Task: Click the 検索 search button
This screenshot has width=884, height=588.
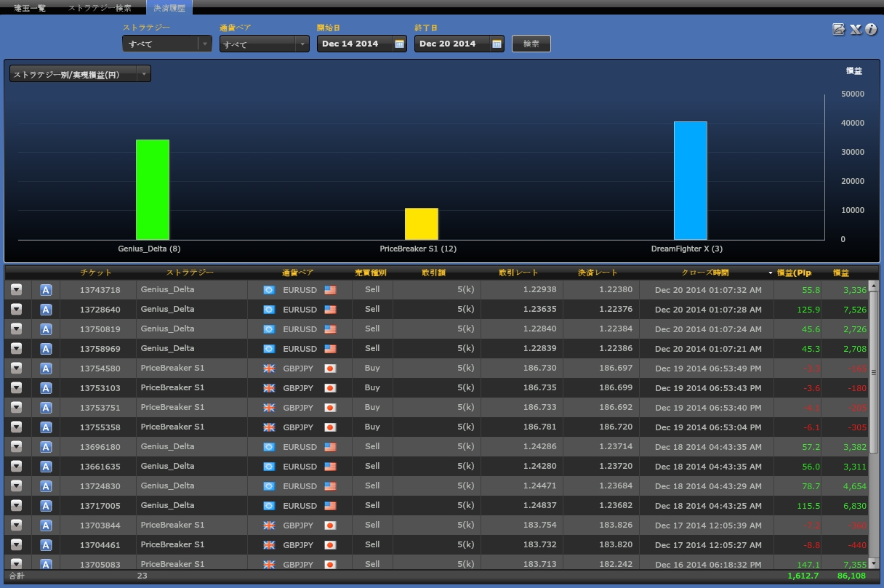Action: point(531,44)
